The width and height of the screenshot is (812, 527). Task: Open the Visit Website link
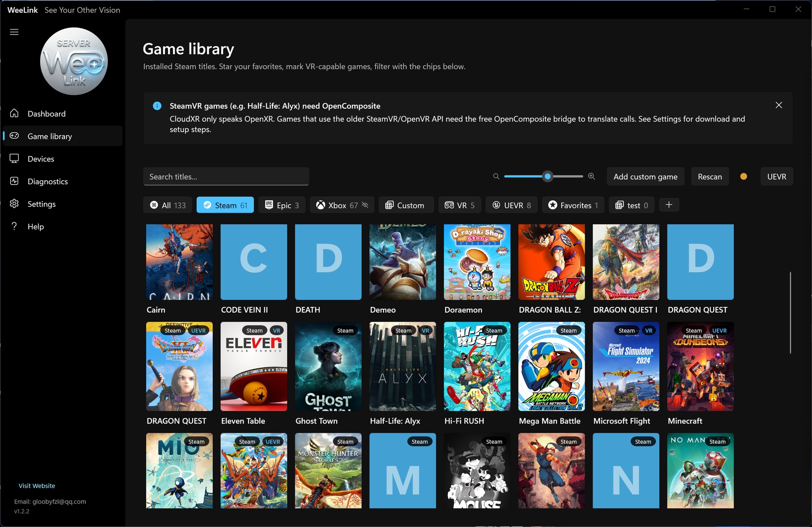click(37, 485)
